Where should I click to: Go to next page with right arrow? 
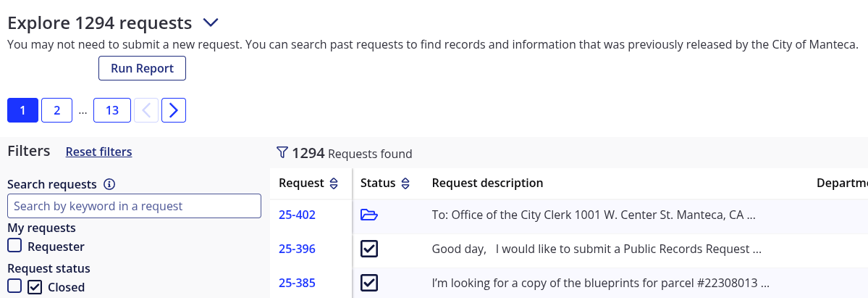click(x=174, y=110)
